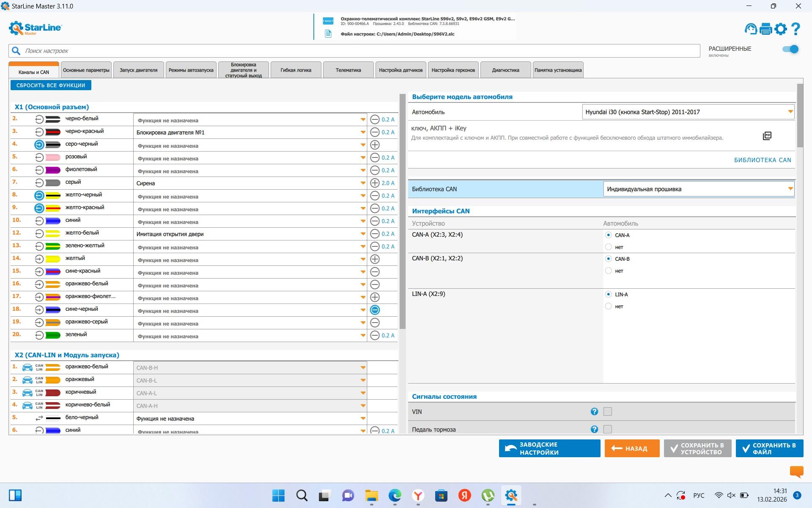
Task: Select 'нет' radio for LIN-A interface
Action: click(608, 306)
